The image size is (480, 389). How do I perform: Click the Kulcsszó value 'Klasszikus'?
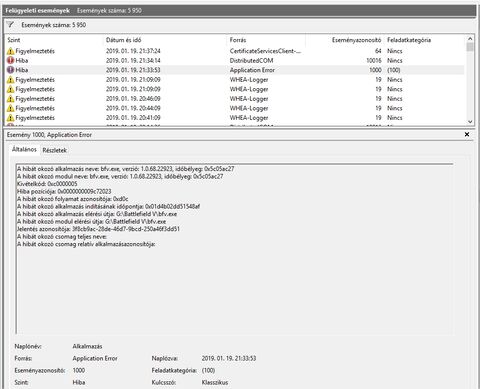[x=215, y=382]
